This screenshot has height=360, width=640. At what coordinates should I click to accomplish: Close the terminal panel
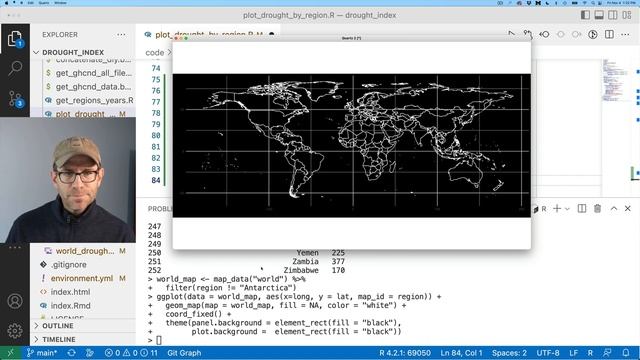628,209
